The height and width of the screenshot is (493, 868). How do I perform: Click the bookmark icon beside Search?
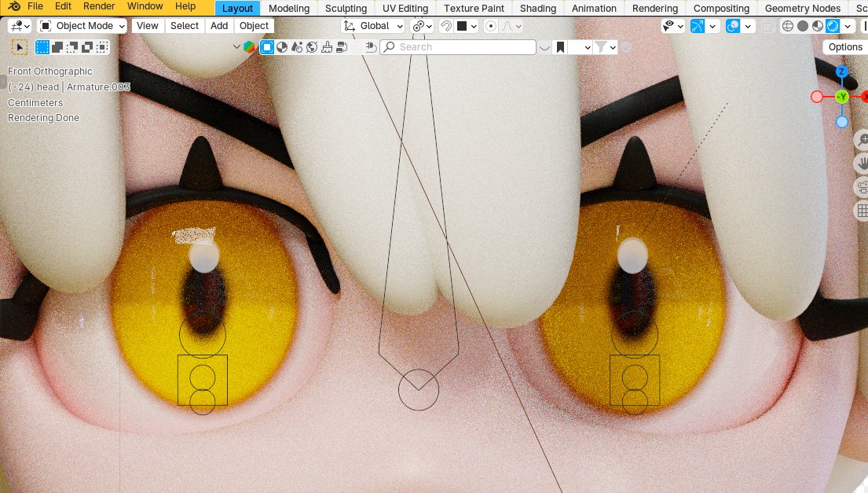(560, 47)
